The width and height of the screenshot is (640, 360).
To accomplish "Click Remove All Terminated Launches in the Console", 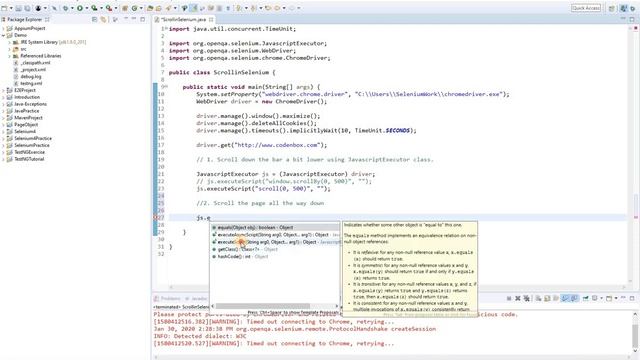I will point(527,298).
